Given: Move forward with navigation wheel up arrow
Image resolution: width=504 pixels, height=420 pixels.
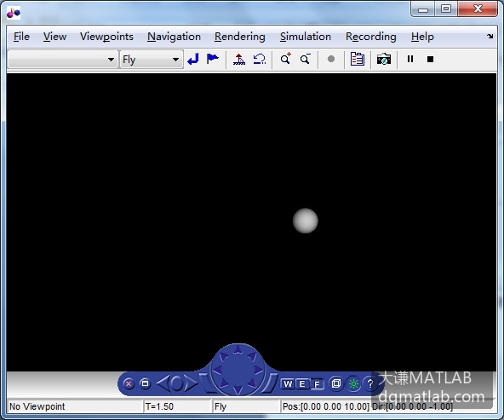Looking at the screenshot, I should point(238,349).
